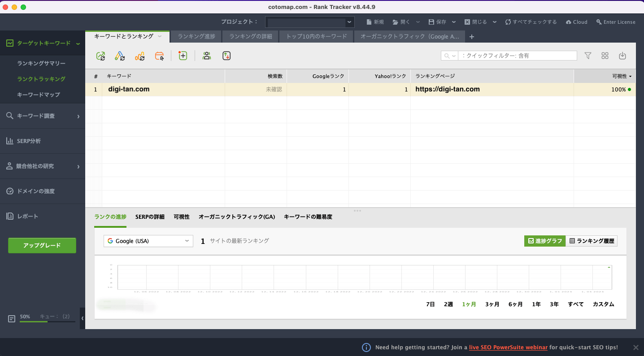Set time range to 1年
Screen dimensions: 644x356
(x=536, y=304)
